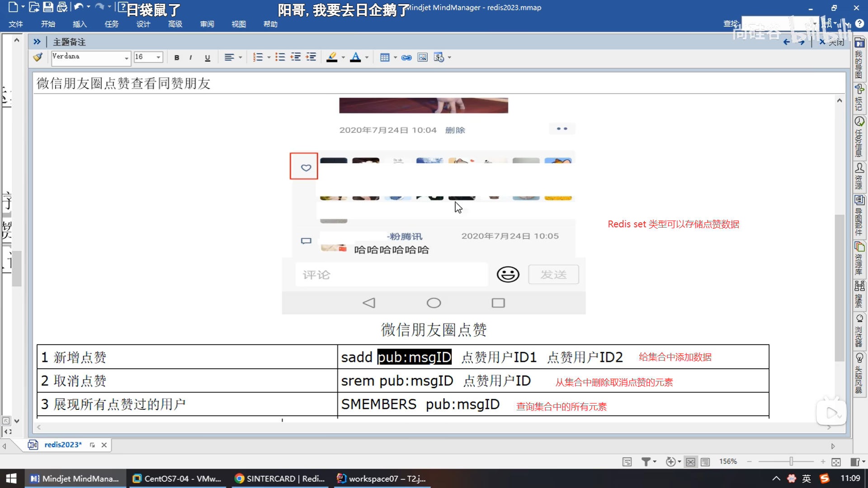
Task: Insert hyperlink using the link icon
Action: click(406, 57)
